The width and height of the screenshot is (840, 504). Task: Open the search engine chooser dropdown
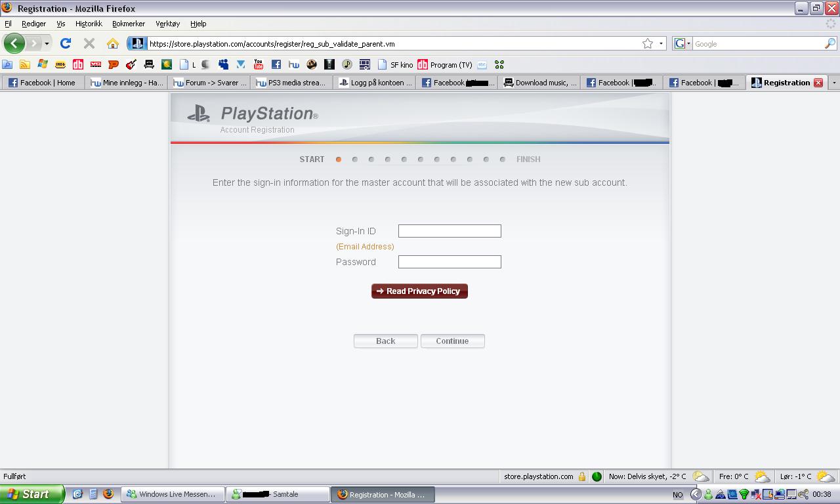[x=682, y=43]
